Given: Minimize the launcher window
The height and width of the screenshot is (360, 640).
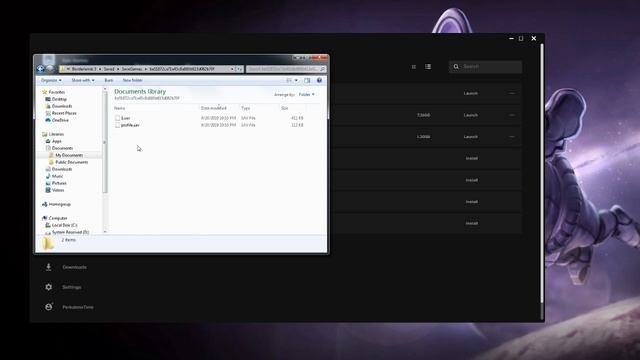Looking at the screenshot, I should tap(511, 38).
